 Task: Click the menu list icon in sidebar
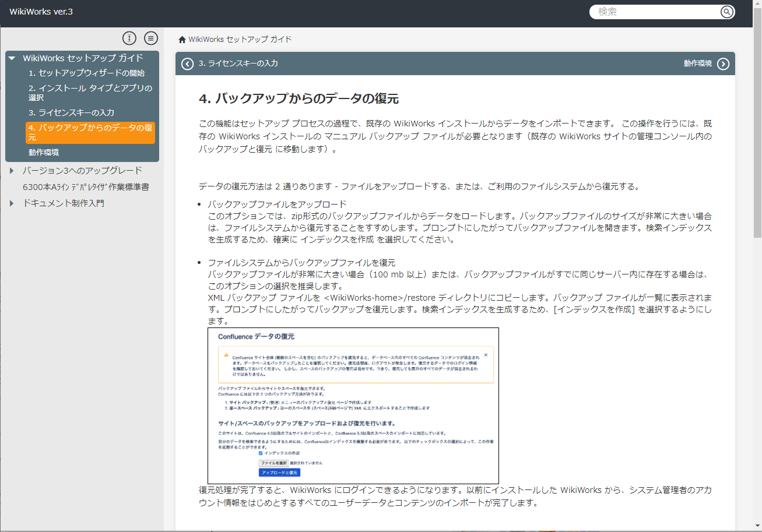(151, 38)
